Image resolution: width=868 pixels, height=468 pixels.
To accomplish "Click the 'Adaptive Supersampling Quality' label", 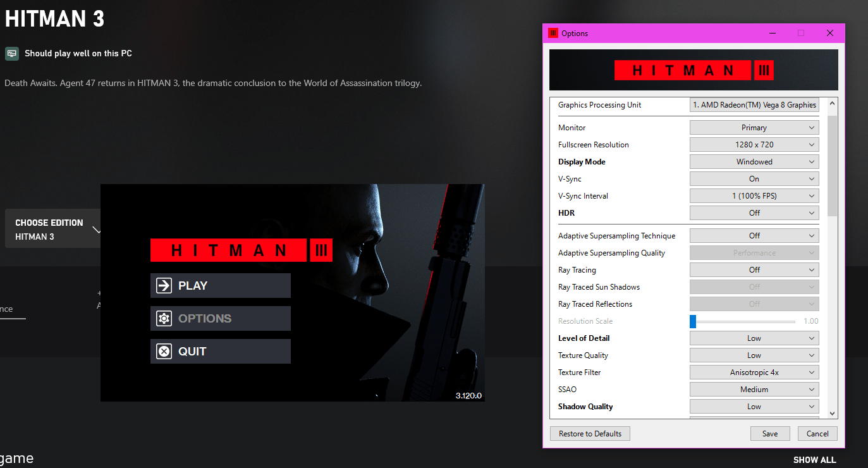I will (611, 253).
